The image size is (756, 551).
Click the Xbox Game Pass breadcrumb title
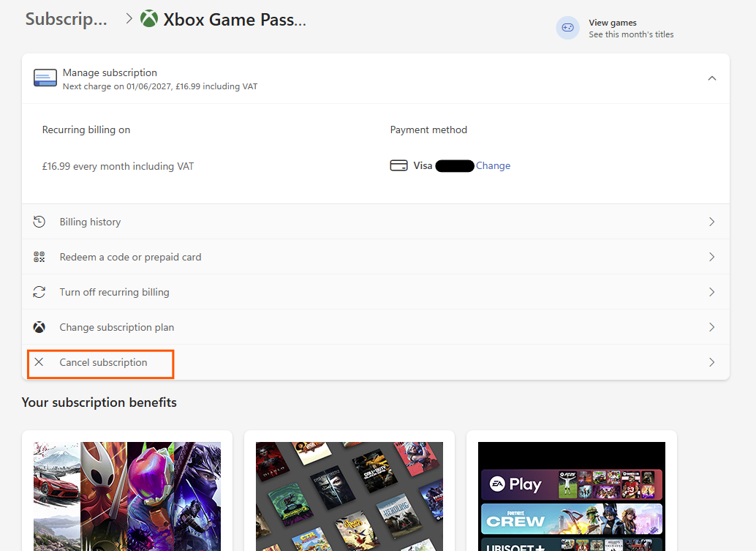pos(235,20)
